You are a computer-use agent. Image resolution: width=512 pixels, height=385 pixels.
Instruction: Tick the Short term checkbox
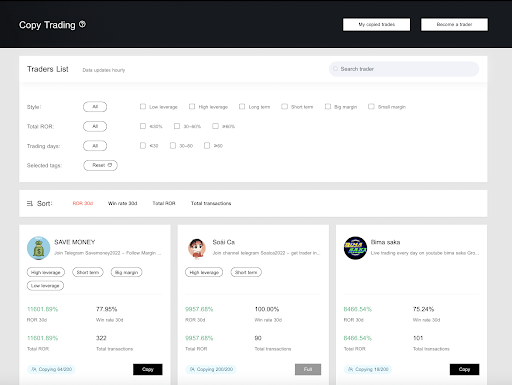pos(284,107)
